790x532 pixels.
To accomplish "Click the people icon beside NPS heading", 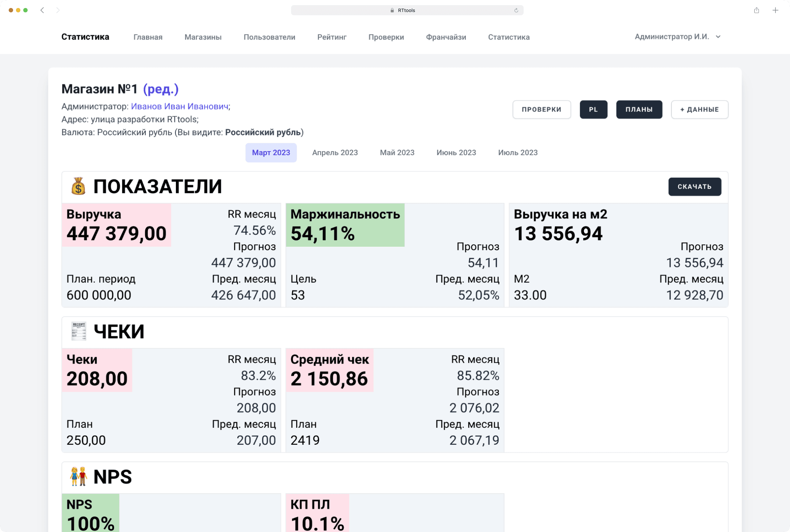I will point(78,476).
